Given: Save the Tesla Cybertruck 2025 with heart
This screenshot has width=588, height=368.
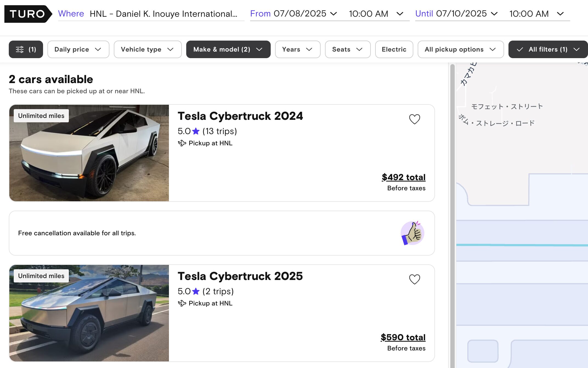Looking at the screenshot, I should 414,279.
